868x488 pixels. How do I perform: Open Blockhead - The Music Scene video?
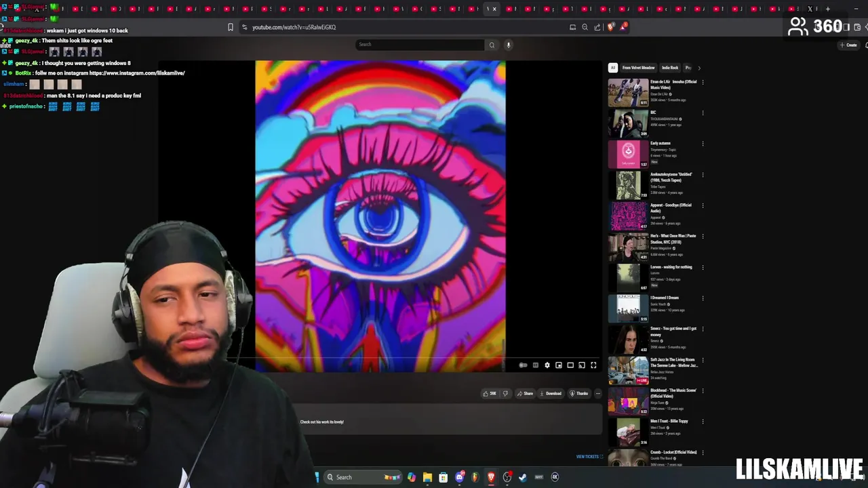(x=628, y=401)
